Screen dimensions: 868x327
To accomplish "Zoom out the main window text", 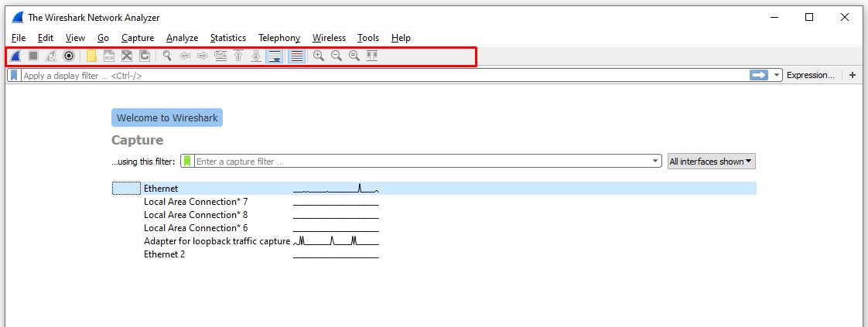I will [336, 56].
